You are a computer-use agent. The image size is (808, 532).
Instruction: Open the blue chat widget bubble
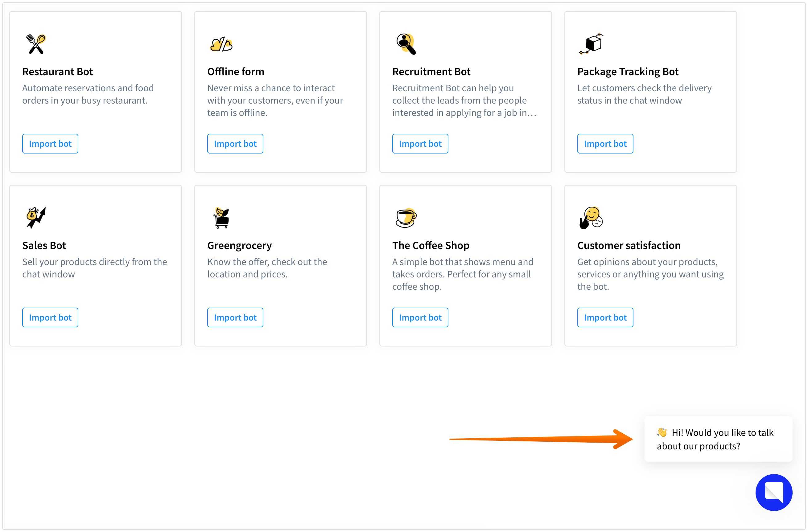(774, 492)
